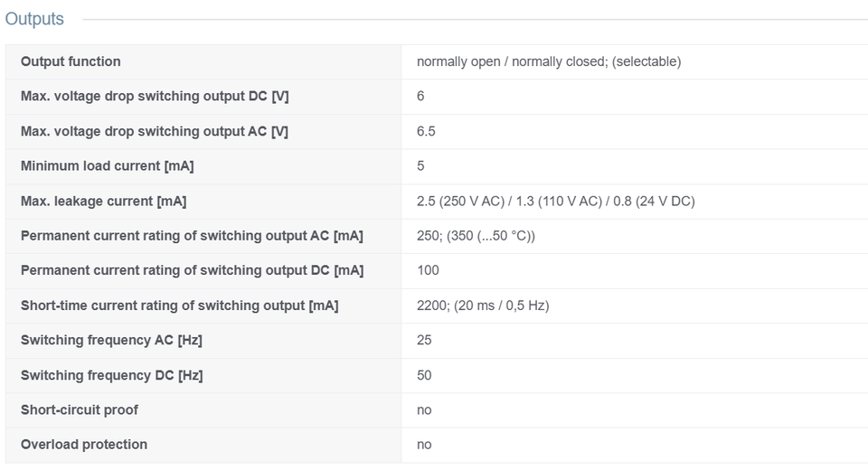Select Short-time current rating label
This screenshot has height=470, width=868.
tap(179, 305)
